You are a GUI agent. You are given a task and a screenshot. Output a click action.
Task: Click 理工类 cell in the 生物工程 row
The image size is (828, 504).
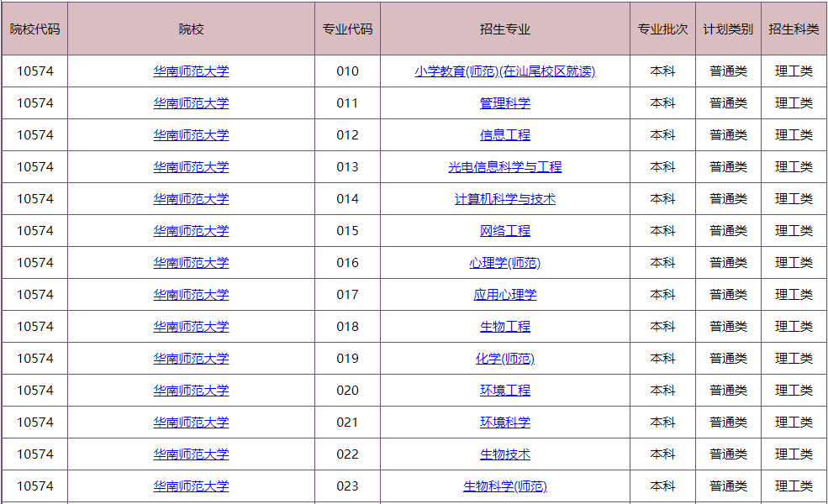coord(794,327)
